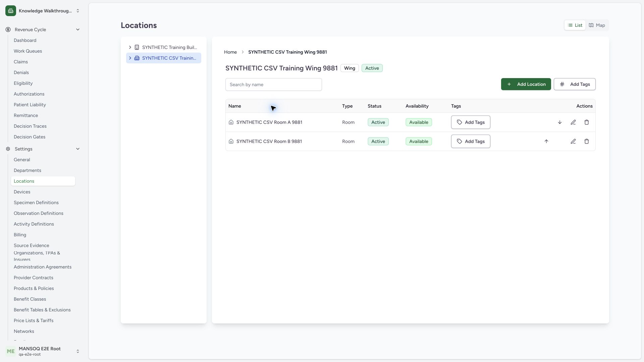Click the Search by name field
The height and width of the screenshot is (362, 644).
point(274,84)
